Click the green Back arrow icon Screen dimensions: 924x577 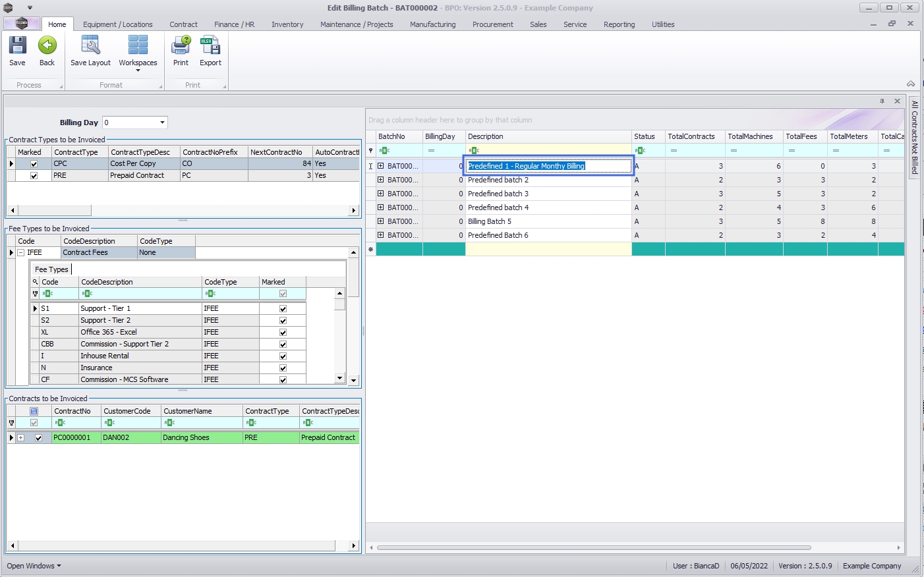[47, 46]
